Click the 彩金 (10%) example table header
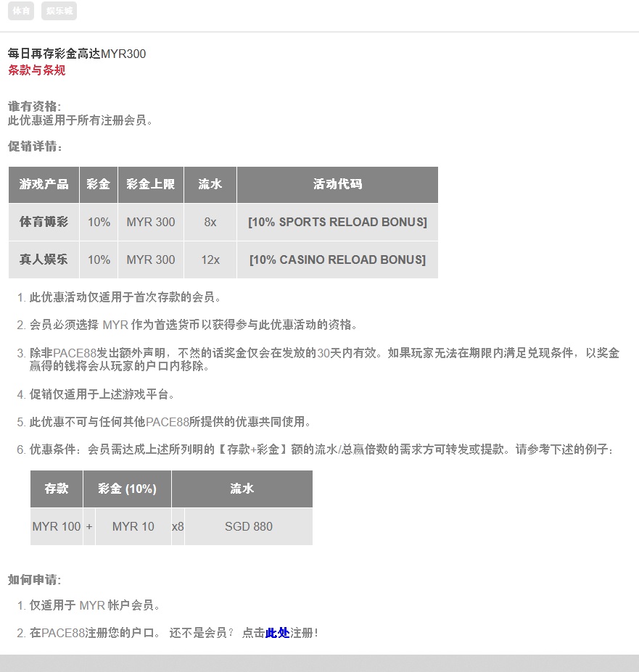This screenshot has width=639, height=672. (127, 489)
